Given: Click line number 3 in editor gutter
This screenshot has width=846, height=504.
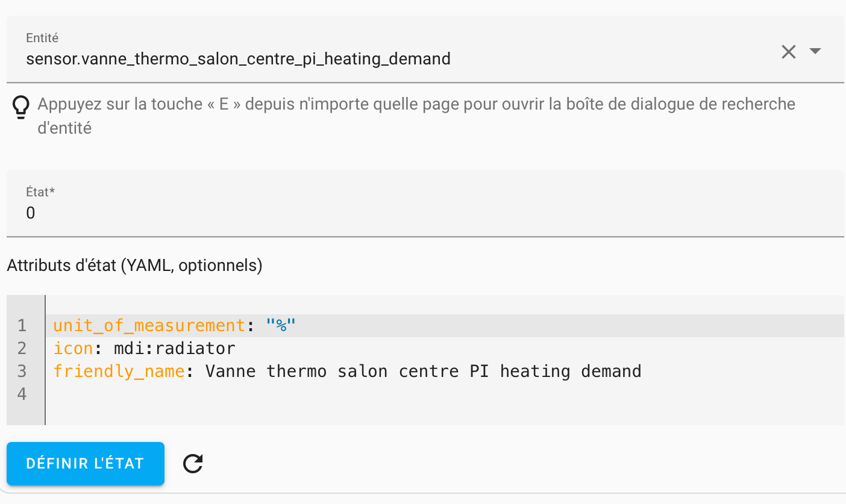Looking at the screenshot, I should click(x=22, y=371).
